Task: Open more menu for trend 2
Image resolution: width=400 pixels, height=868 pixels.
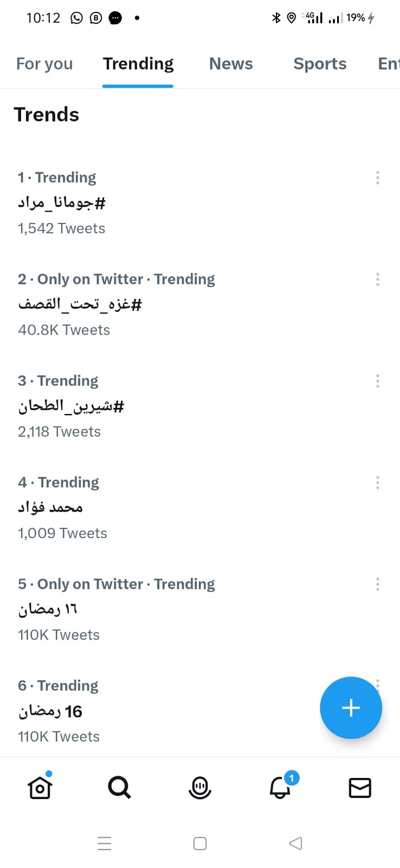Action: pyautogui.click(x=377, y=279)
